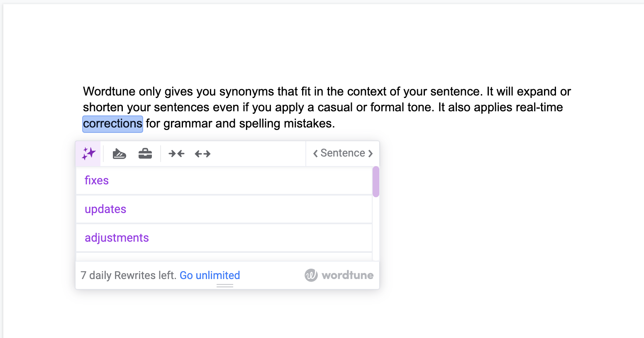Open the "Go unlimited" link
The image size is (644, 338).
pyautogui.click(x=210, y=275)
